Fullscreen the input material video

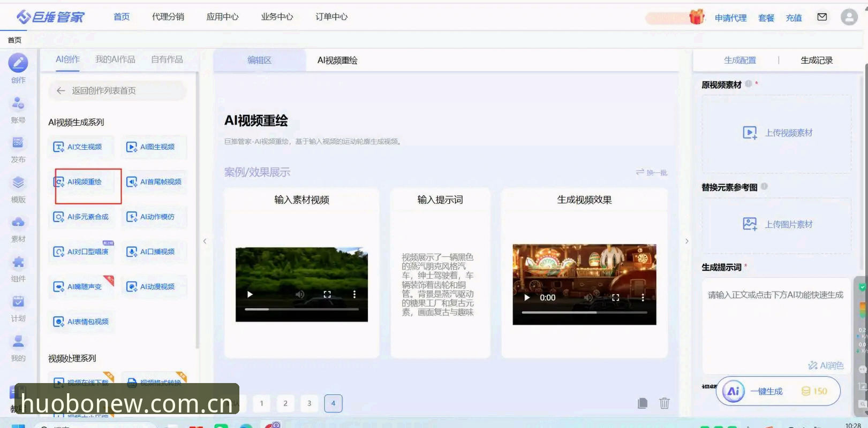pyautogui.click(x=327, y=294)
